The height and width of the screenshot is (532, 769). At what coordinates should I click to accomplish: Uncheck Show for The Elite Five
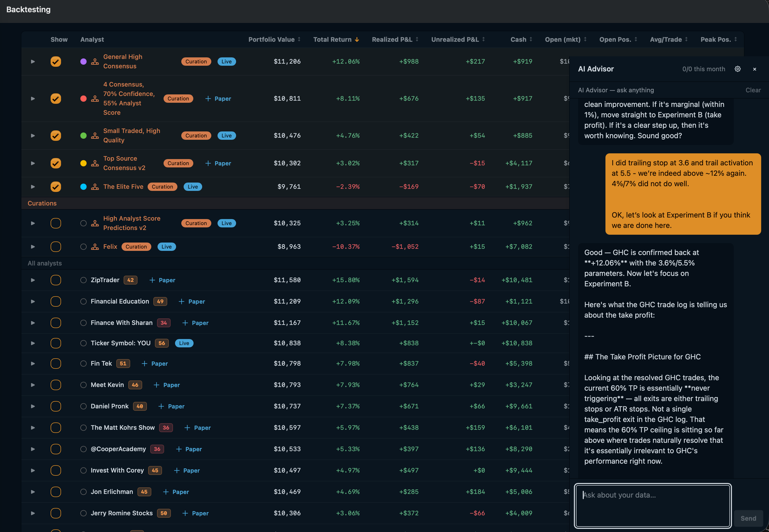coord(56,187)
